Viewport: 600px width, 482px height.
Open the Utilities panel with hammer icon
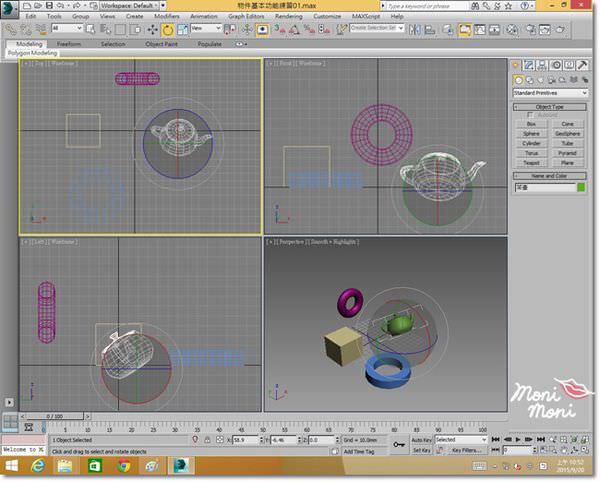click(x=580, y=66)
